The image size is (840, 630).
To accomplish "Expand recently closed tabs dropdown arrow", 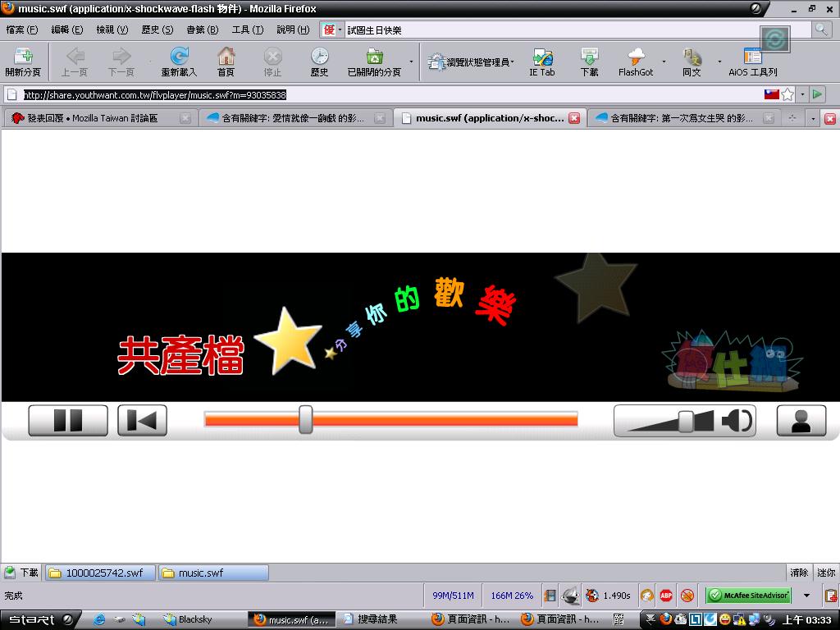I will click(x=412, y=62).
